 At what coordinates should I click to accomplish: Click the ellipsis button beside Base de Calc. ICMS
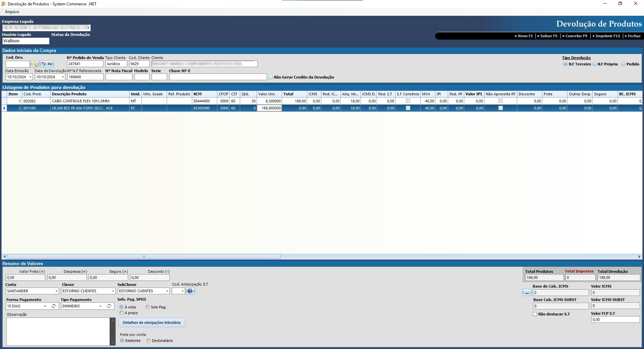[527, 293]
